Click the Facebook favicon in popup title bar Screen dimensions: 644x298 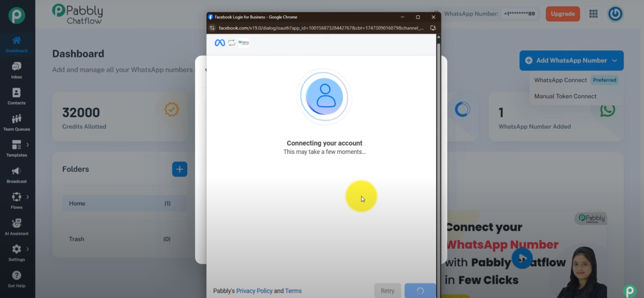[210, 17]
